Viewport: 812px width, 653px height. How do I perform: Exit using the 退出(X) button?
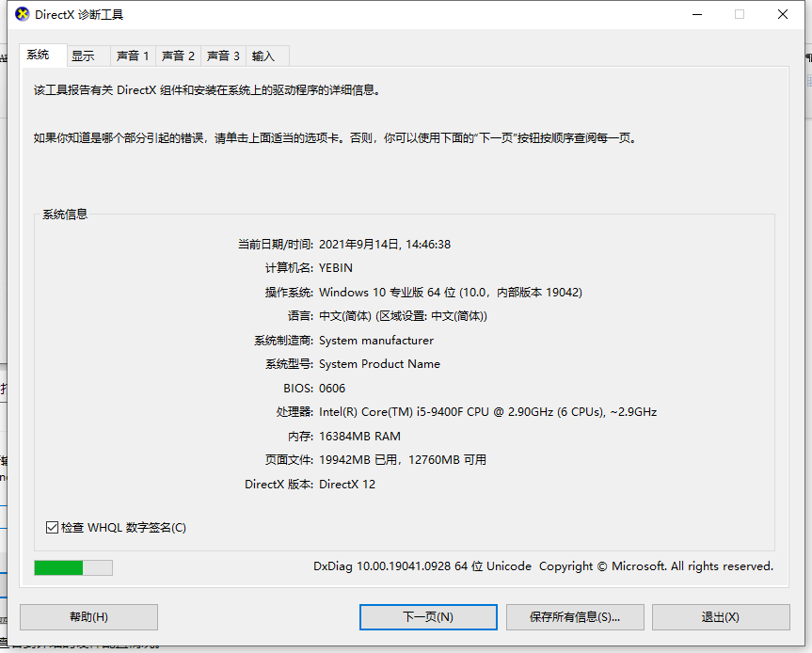[722, 617]
